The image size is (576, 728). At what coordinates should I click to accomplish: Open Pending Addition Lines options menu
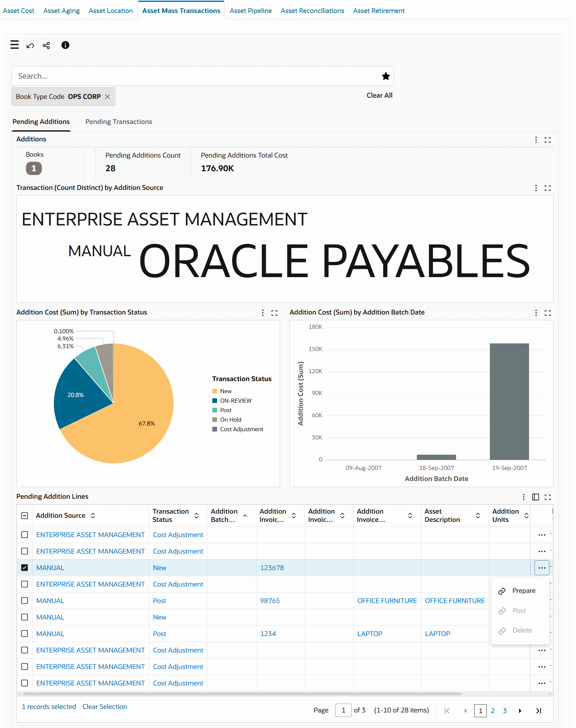click(524, 497)
